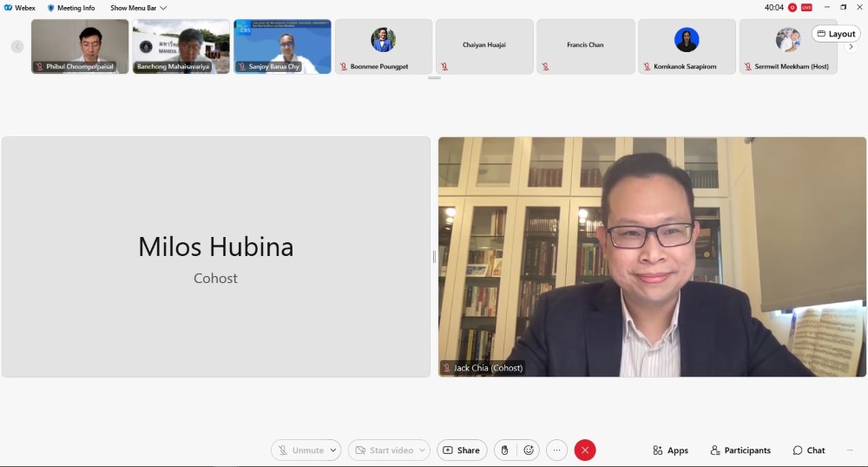Click the Unmute microphone button

point(299,451)
